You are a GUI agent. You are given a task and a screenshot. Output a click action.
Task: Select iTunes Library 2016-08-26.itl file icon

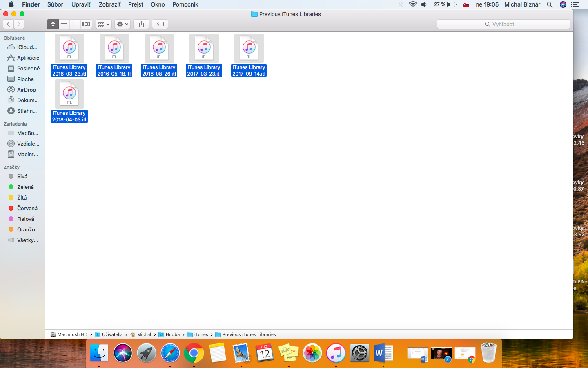[159, 48]
